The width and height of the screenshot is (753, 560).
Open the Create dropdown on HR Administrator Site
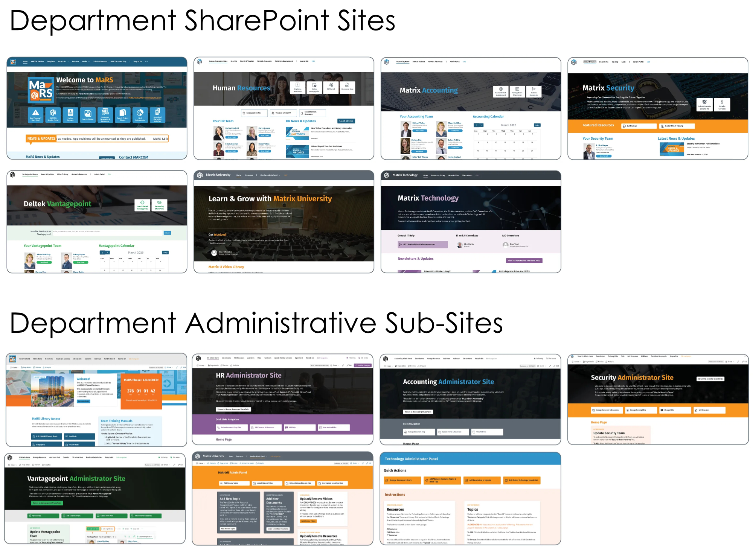point(201,365)
